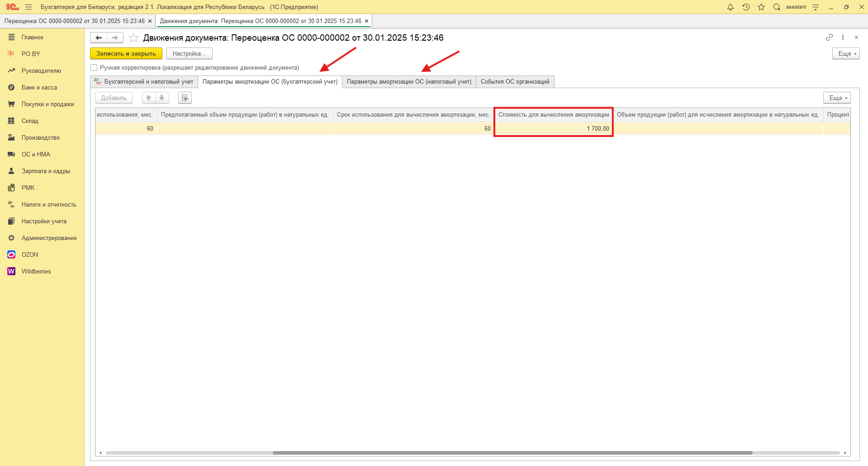Expand the top Еще dropdown menu

[x=845, y=53]
